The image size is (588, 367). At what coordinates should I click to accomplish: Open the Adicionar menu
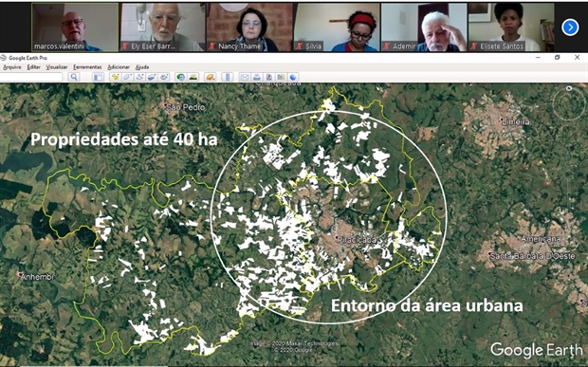point(119,67)
